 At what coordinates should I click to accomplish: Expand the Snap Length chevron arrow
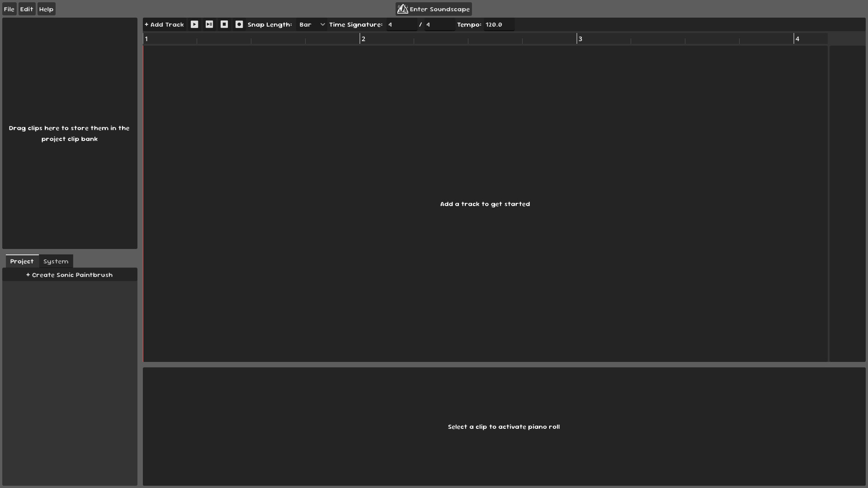coord(322,24)
